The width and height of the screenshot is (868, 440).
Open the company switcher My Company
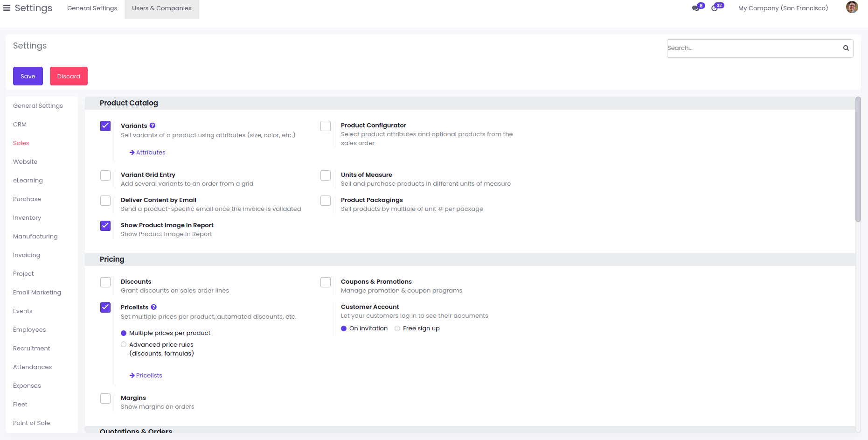(783, 8)
